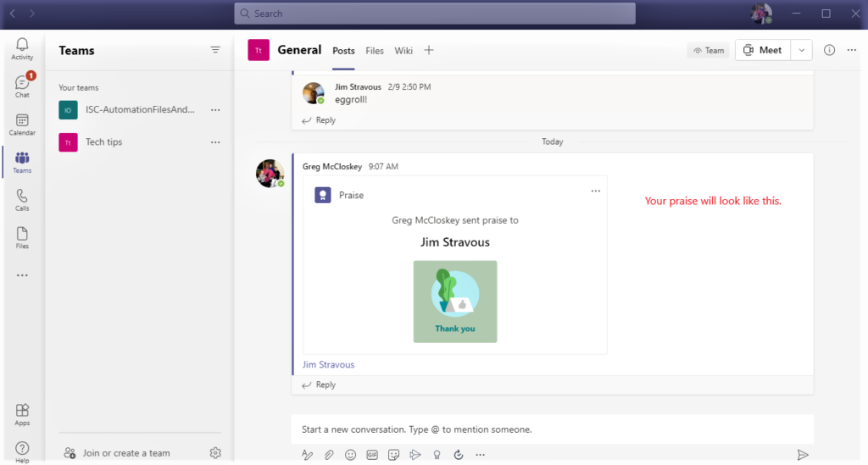Viewport: 868px width, 465px height.
Task: Go forward with the right arrow
Action: click(32, 14)
